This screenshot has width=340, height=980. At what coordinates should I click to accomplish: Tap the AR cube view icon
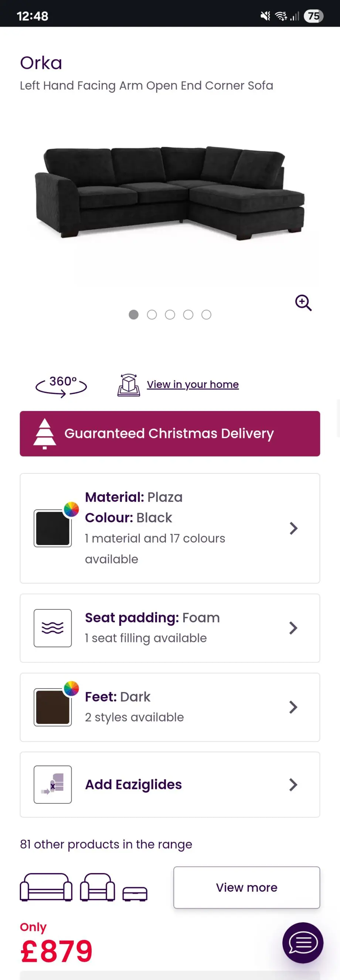click(x=129, y=385)
